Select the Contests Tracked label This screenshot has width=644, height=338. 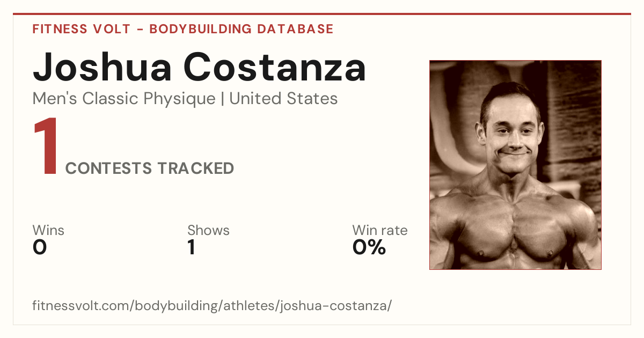click(150, 168)
